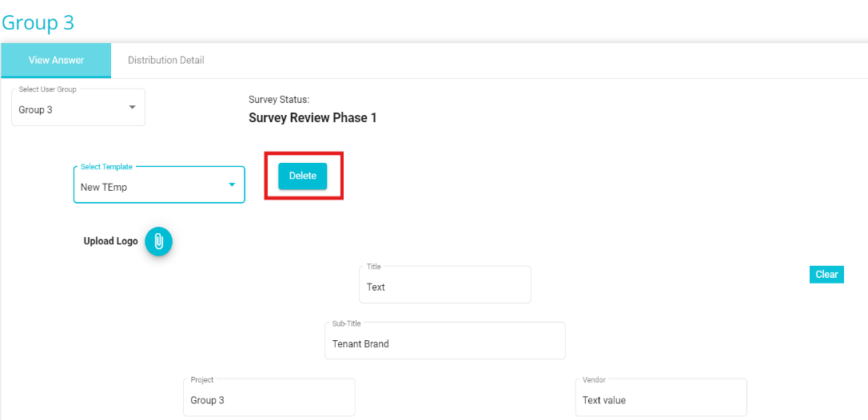Image resolution: width=868 pixels, height=420 pixels.
Task: Click the Delete button
Action: point(303,176)
